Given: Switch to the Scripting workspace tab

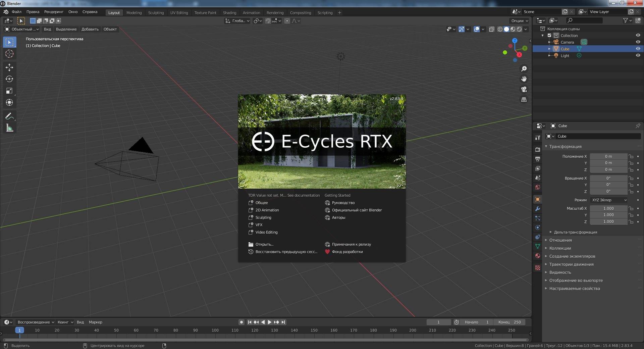Looking at the screenshot, I should [x=325, y=13].
